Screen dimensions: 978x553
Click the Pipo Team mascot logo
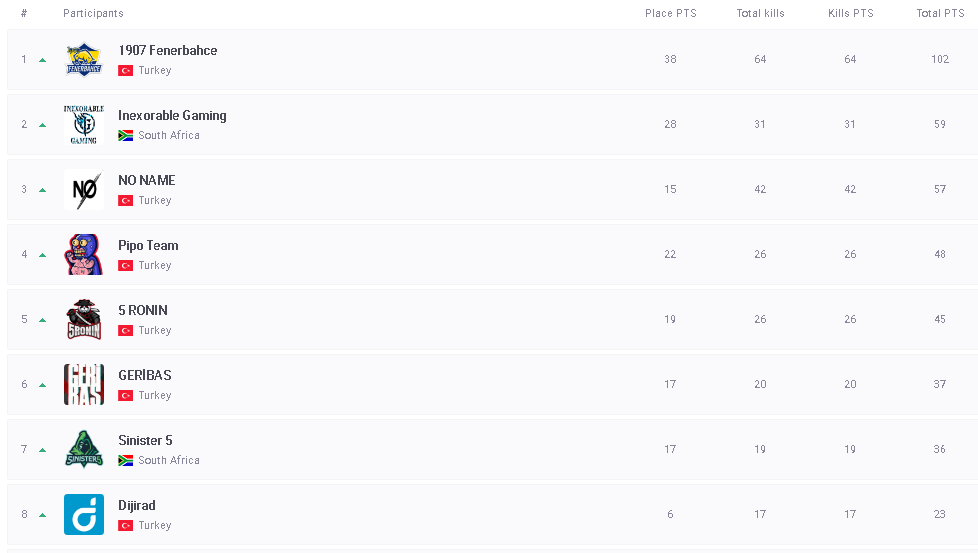(84, 255)
